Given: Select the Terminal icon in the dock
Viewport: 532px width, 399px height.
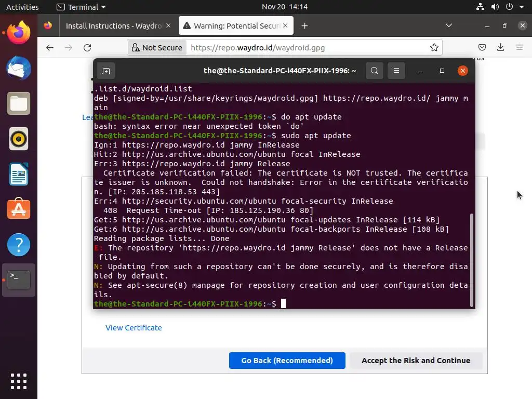Looking at the screenshot, I should [19, 280].
